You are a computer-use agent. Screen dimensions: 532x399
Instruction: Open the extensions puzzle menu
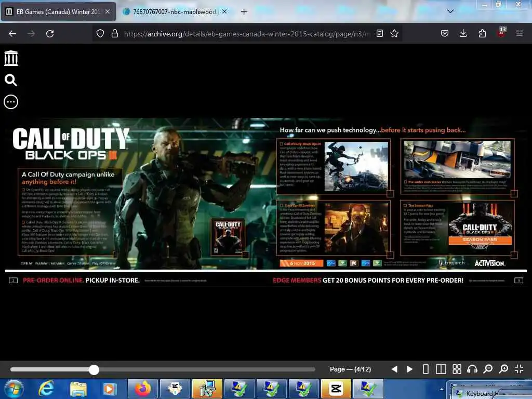pos(482,33)
